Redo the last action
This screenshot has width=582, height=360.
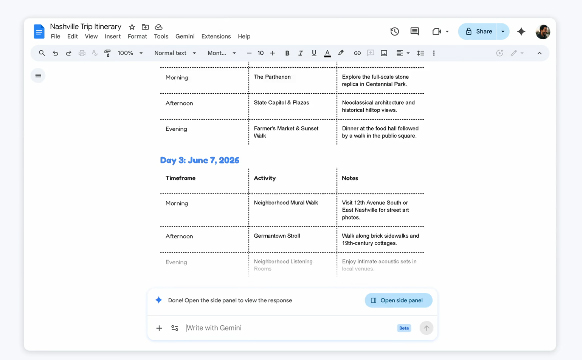(x=68, y=53)
